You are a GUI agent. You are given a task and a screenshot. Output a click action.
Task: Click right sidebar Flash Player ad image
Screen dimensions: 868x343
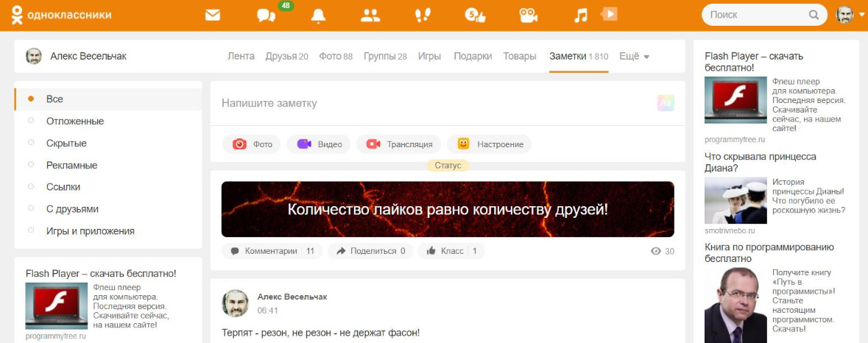[x=735, y=100]
